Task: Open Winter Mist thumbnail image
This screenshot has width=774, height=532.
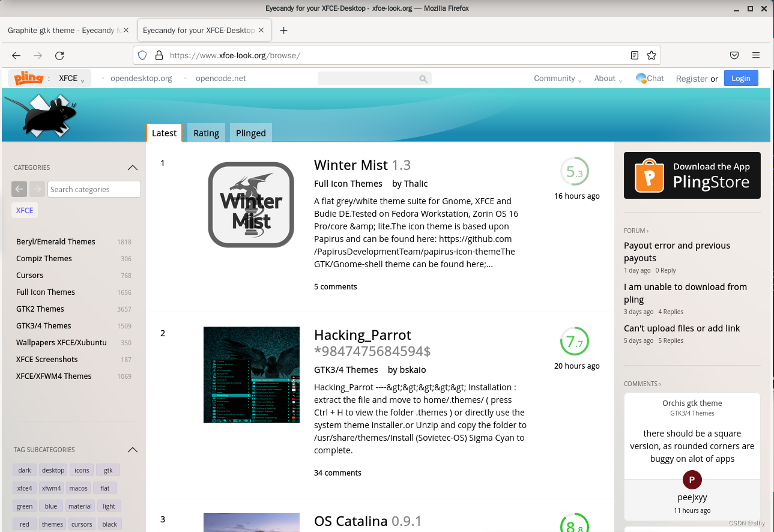Action: pos(251,205)
